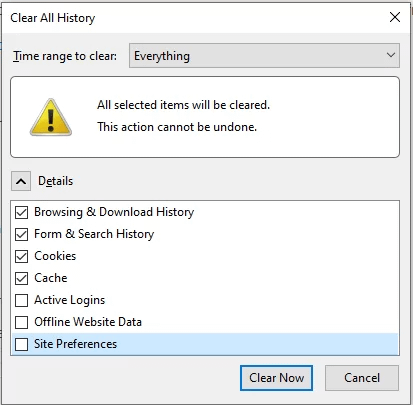The width and height of the screenshot is (413, 405).
Task: Click the All selected items will be cleared text
Action: click(183, 105)
